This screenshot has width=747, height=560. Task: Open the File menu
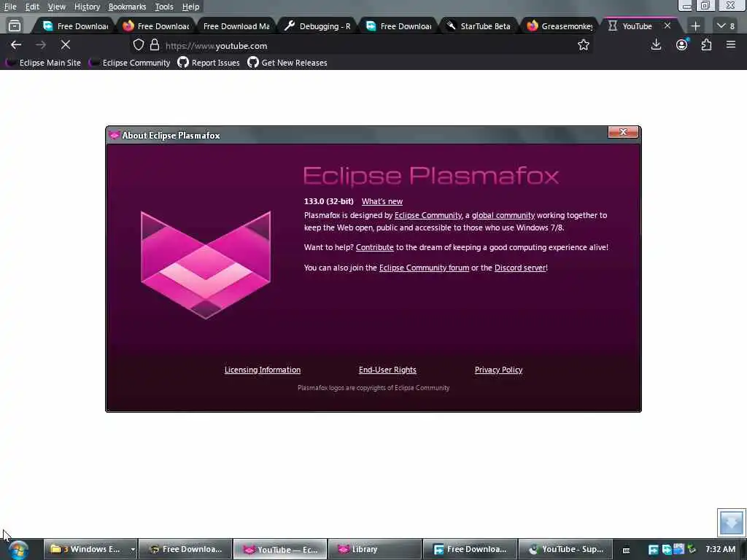tap(10, 7)
